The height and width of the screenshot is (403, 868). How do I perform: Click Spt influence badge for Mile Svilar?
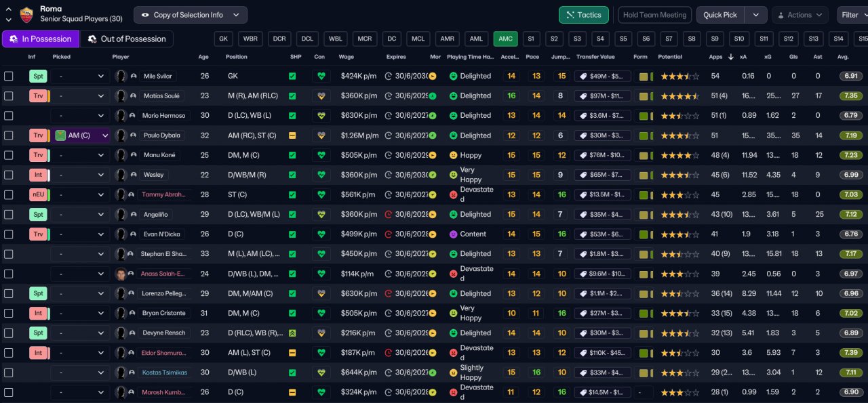39,77
